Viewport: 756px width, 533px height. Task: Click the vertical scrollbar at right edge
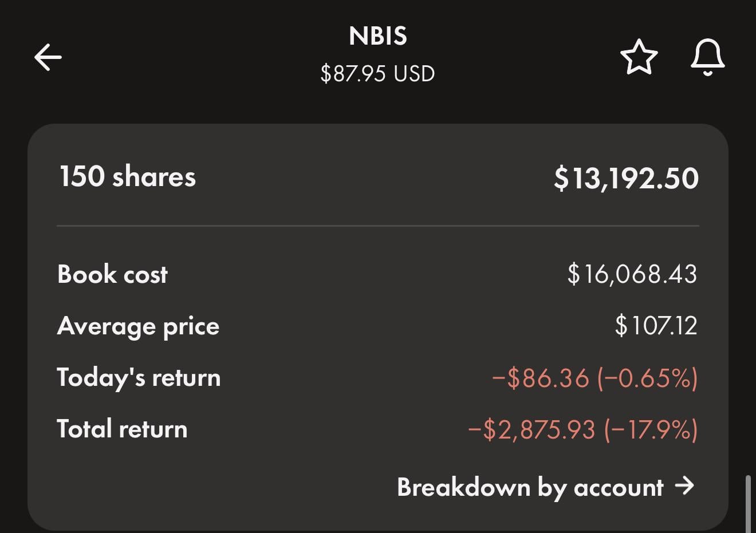point(748,504)
